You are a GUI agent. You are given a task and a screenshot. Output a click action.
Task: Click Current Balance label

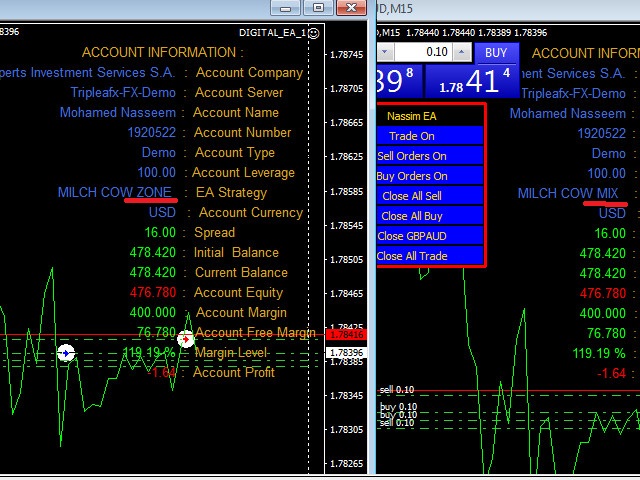point(241,273)
